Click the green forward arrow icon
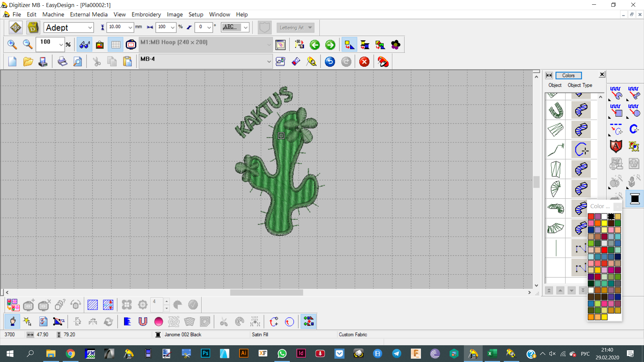The width and height of the screenshot is (644, 362). (330, 45)
